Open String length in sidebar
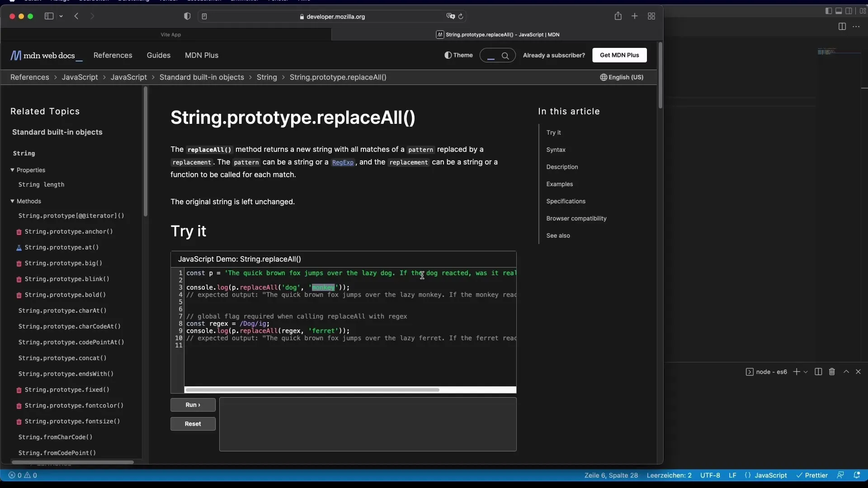This screenshot has height=488, width=868. pyautogui.click(x=41, y=184)
